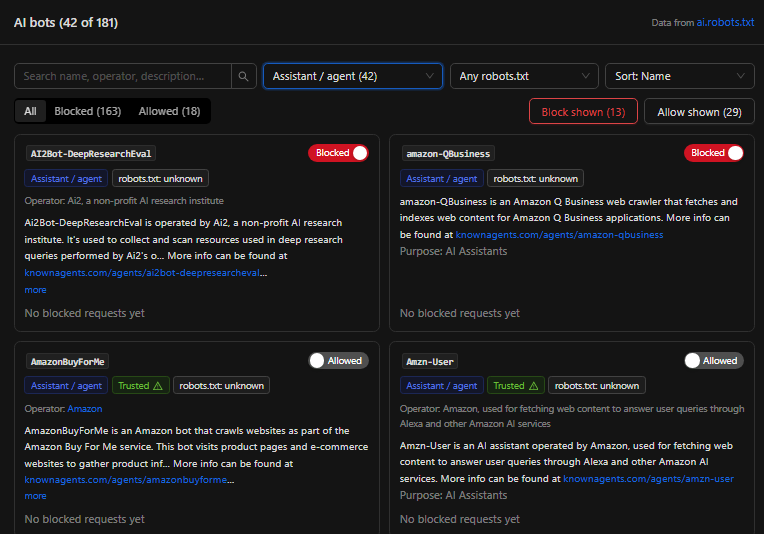The width and height of the screenshot is (764, 534).
Task: Click Allow shown (29) button
Action: [x=699, y=112]
